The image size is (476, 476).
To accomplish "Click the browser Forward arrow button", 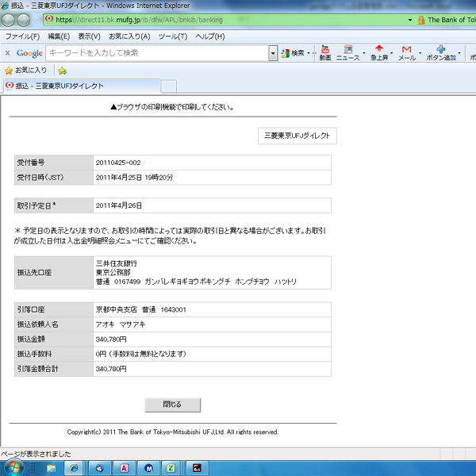I will (x=23, y=20).
